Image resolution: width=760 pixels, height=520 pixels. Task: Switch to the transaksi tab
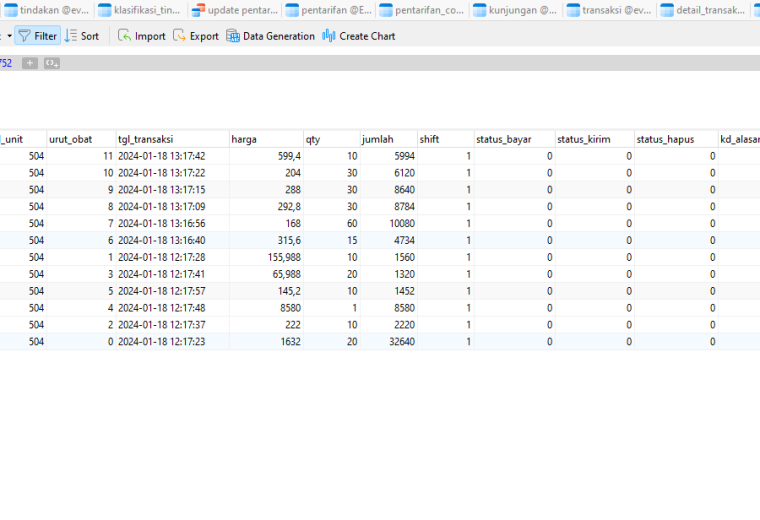(x=609, y=10)
